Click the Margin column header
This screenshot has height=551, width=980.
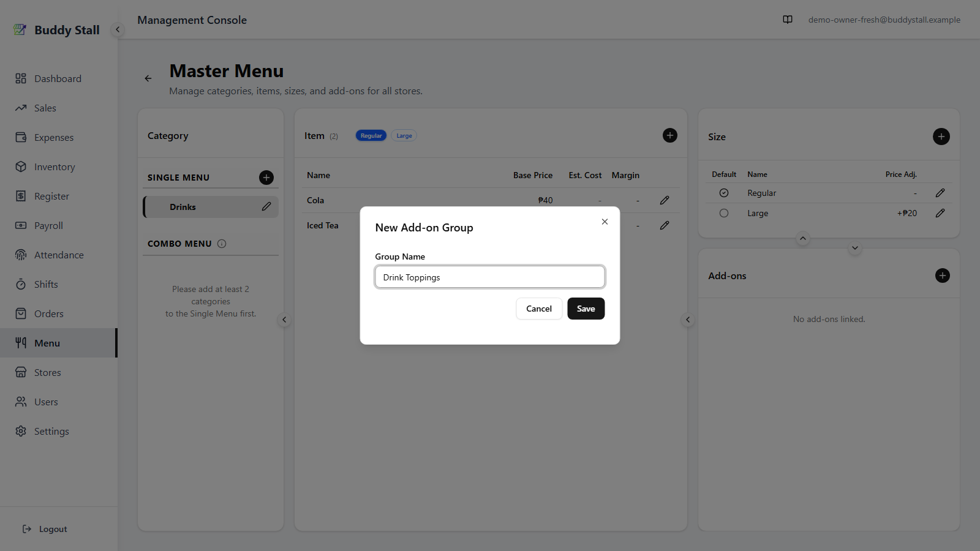coord(625,175)
